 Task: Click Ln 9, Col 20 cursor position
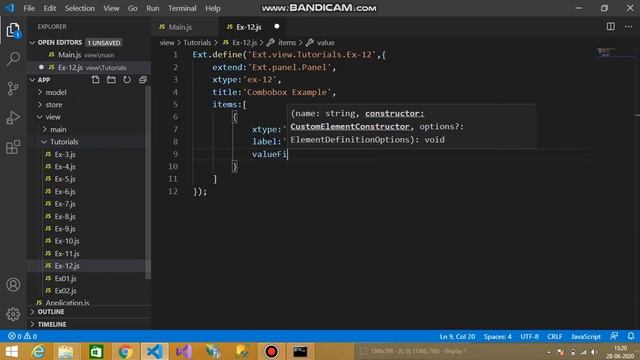coord(457,337)
